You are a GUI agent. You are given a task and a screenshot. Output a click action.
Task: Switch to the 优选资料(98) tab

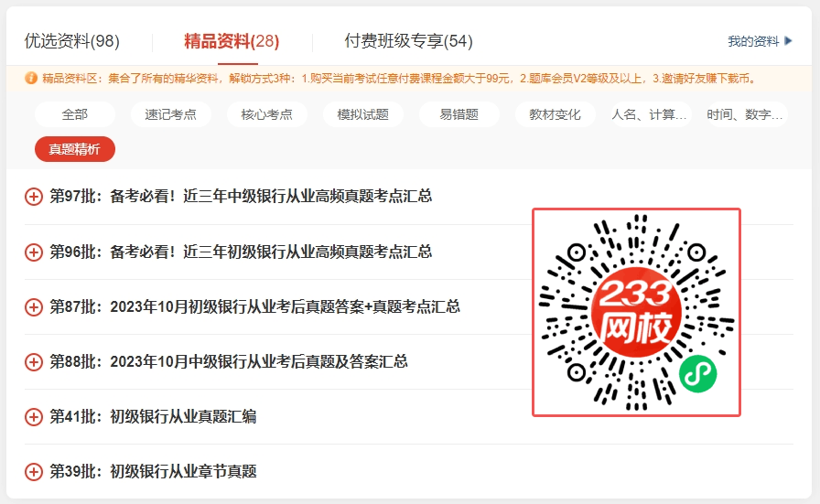(72, 41)
